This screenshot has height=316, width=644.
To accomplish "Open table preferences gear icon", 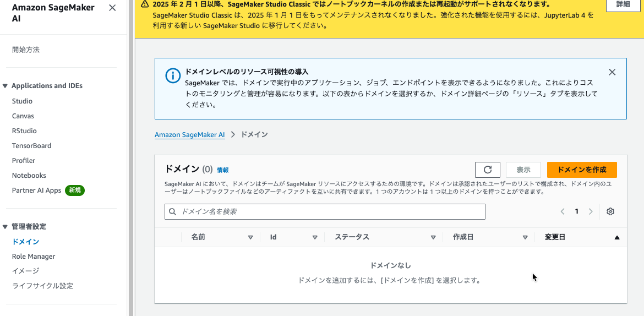I will 610,211.
